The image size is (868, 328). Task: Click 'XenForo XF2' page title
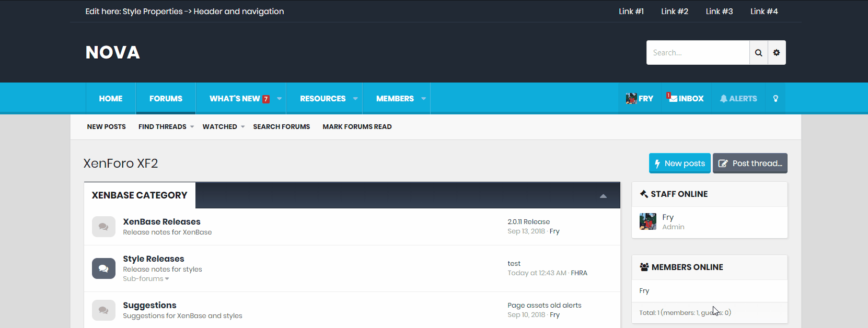(x=120, y=163)
